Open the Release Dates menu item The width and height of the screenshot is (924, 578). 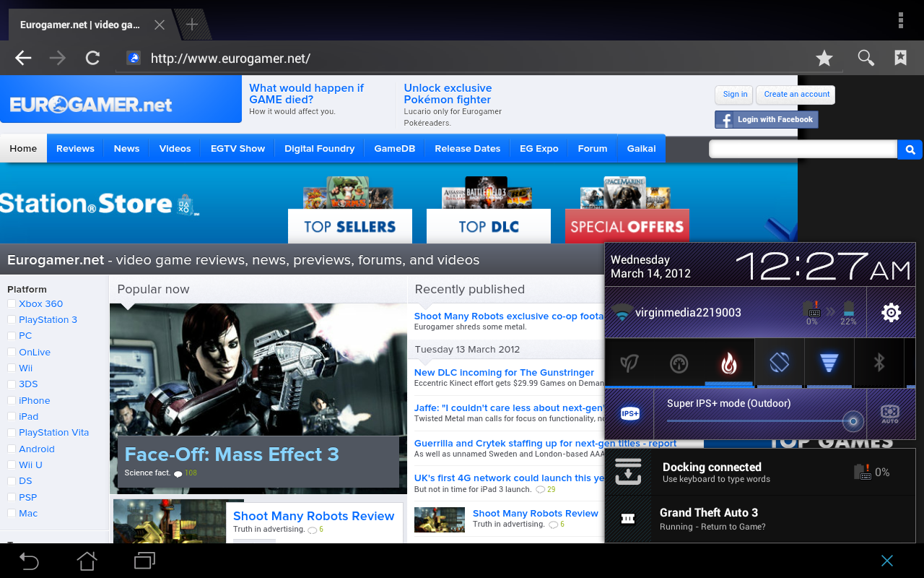point(467,149)
